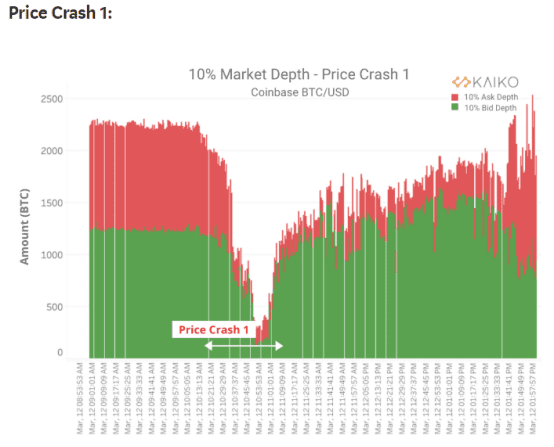Image resolution: width=554 pixels, height=447 pixels.
Task: Toggle the 10% Bid Depth legend label
Action: [x=490, y=108]
